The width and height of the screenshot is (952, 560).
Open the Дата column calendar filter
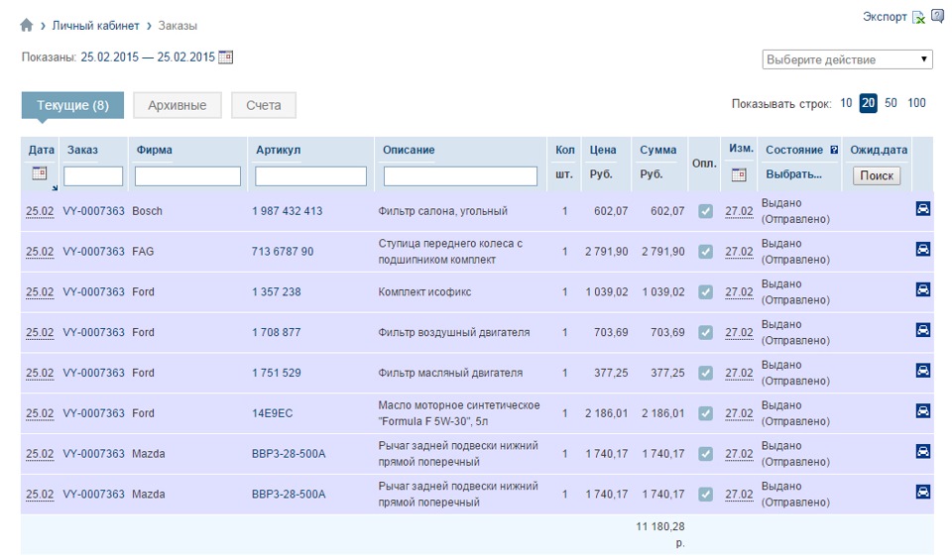point(40,173)
